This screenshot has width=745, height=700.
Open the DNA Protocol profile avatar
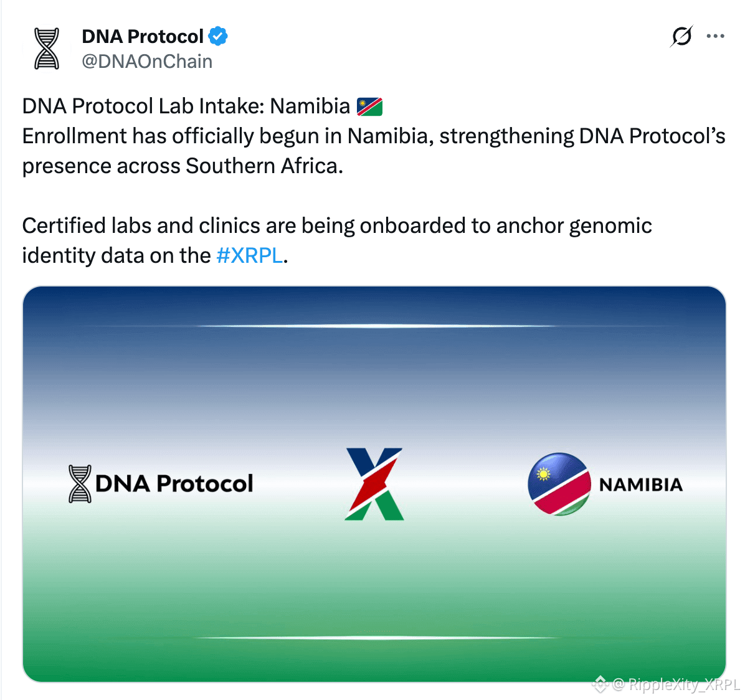pos(47,49)
